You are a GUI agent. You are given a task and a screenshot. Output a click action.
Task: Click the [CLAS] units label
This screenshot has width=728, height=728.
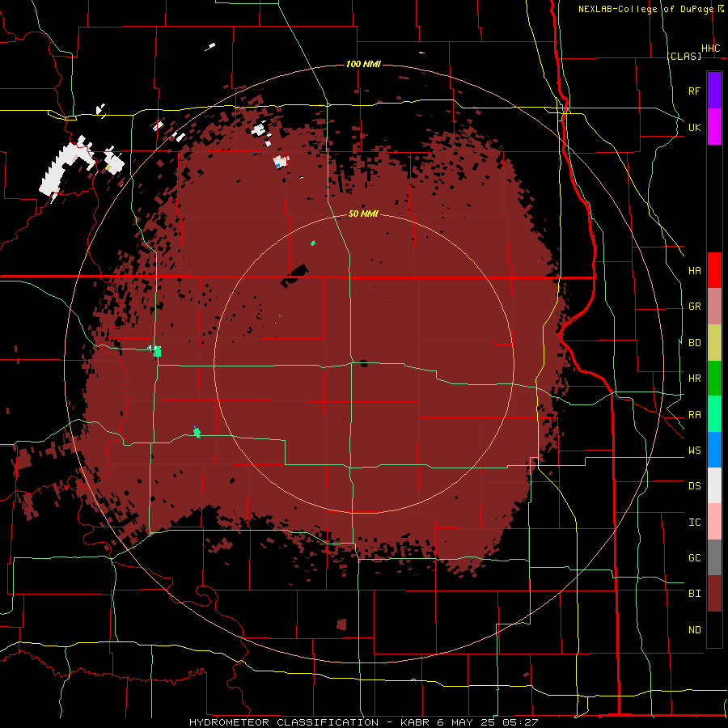(x=684, y=56)
